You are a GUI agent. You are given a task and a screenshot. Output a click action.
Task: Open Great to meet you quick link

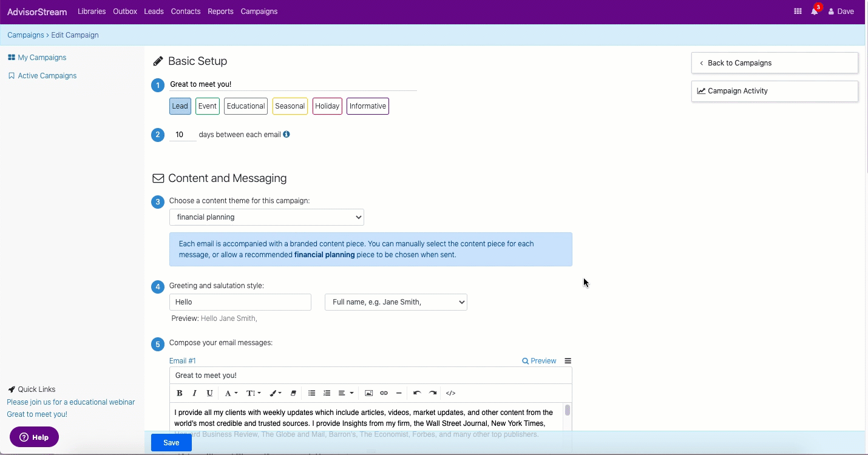pos(37,414)
